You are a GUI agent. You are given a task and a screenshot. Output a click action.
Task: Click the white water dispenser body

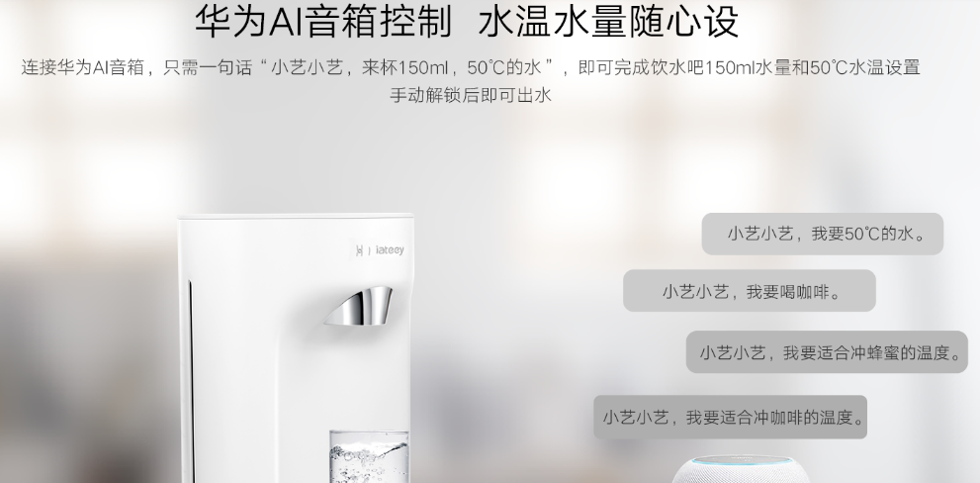[x=295, y=348]
